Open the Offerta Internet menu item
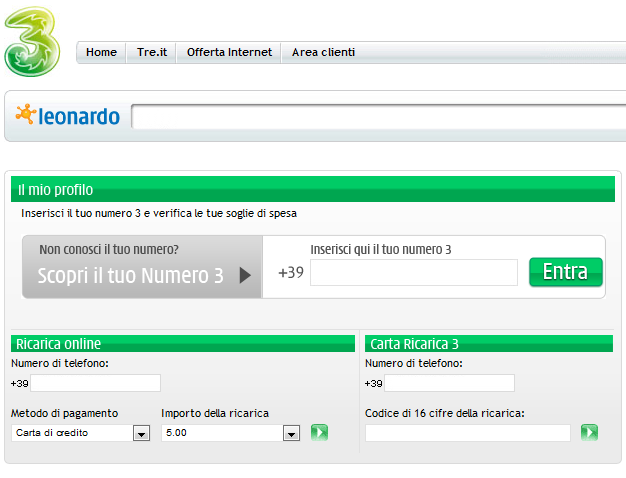The image size is (626, 478). (229, 52)
